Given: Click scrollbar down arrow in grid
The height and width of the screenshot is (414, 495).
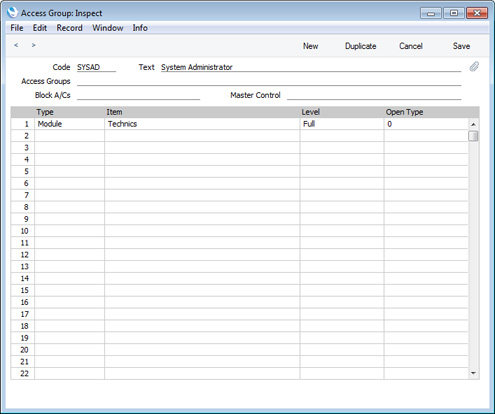Looking at the screenshot, I should [473, 373].
